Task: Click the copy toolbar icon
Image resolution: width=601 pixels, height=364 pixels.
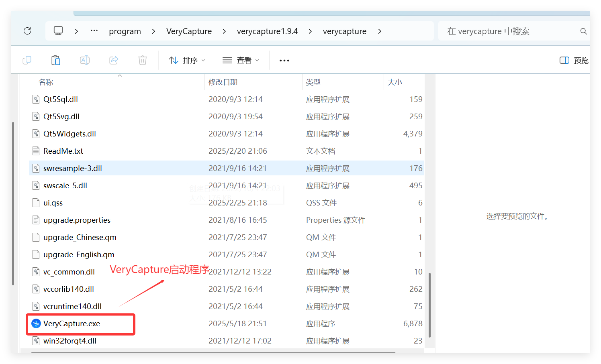Action: [27, 60]
